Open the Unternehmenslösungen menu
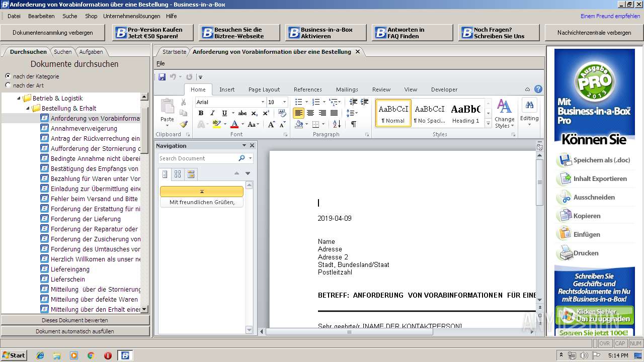The image size is (644, 362). click(x=132, y=16)
